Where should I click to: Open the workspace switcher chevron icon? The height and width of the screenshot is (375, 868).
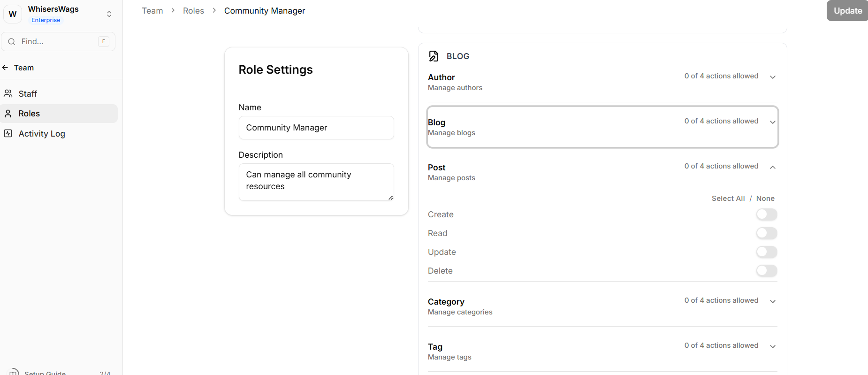pyautogui.click(x=109, y=14)
